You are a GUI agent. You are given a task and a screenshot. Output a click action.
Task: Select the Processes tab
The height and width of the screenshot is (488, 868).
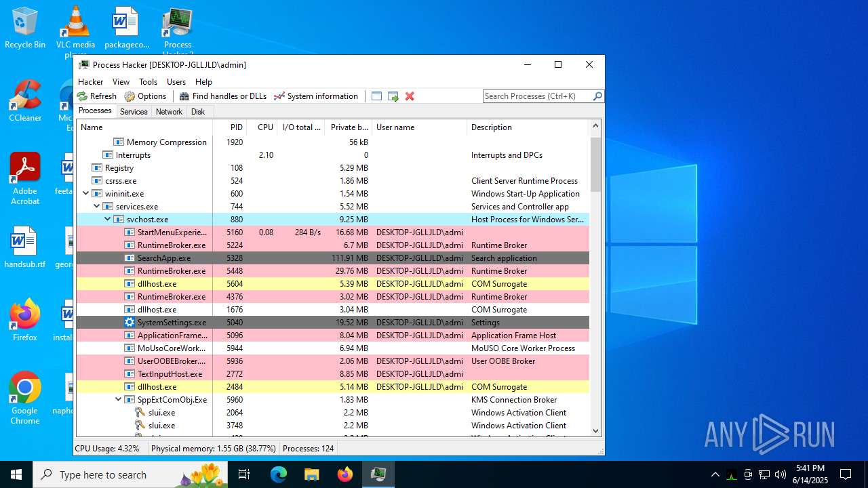point(95,111)
